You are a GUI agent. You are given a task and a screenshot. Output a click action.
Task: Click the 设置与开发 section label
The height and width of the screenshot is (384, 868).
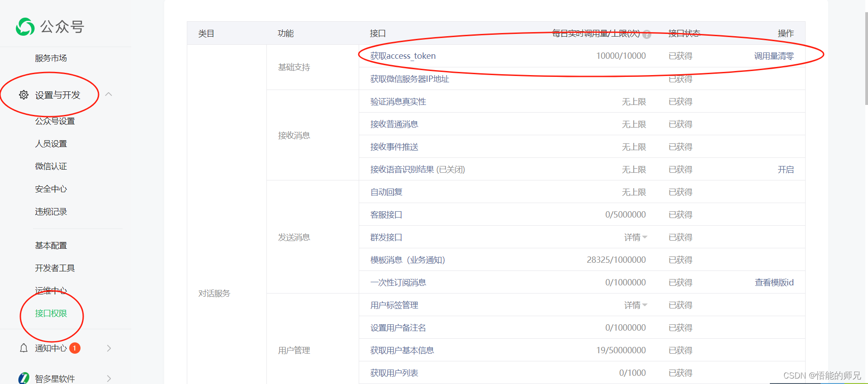pyautogui.click(x=57, y=95)
